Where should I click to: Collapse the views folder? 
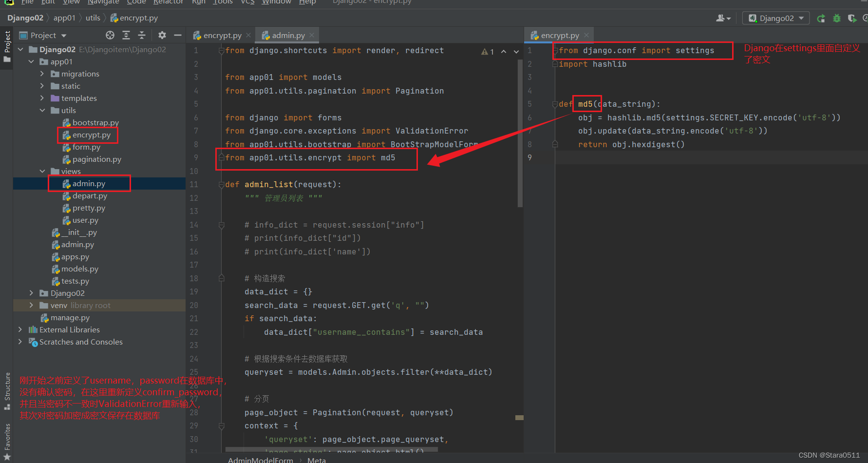coord(42,171)
